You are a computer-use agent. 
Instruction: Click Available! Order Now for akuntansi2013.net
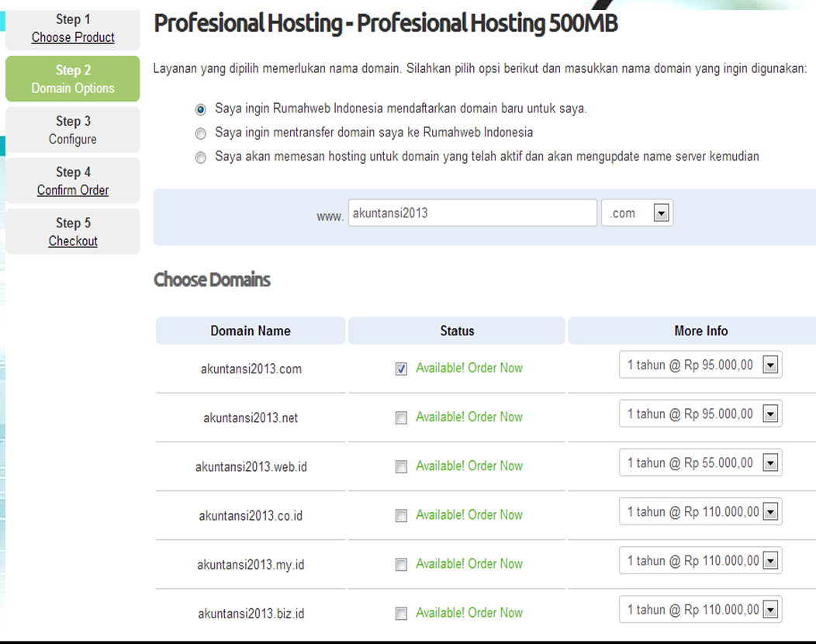(469, 417)
